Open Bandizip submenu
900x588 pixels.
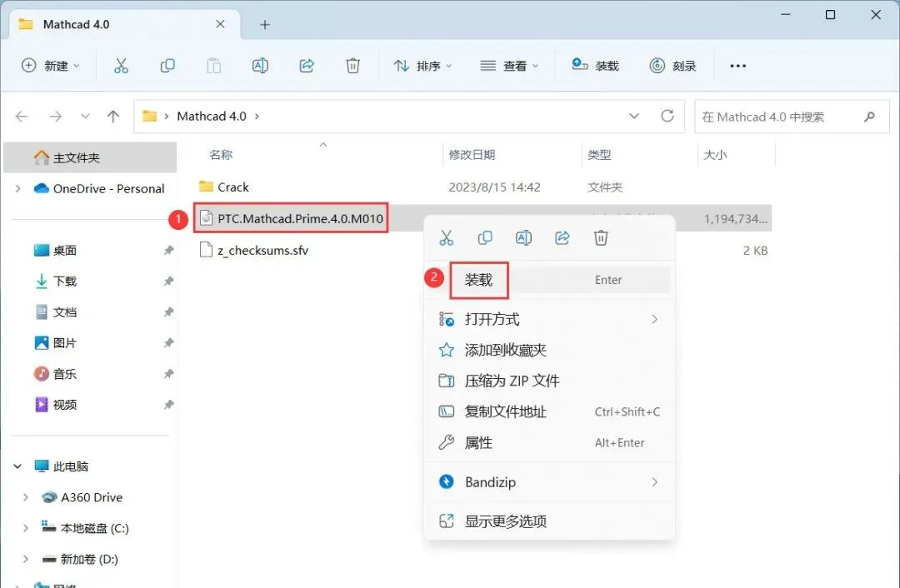click(551, 482)
